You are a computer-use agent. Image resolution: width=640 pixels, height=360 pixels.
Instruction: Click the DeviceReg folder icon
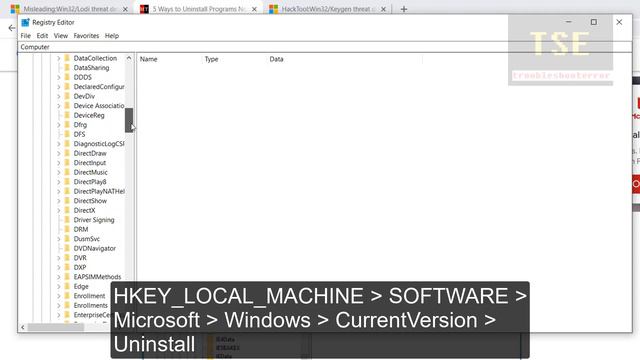[67, 116]
